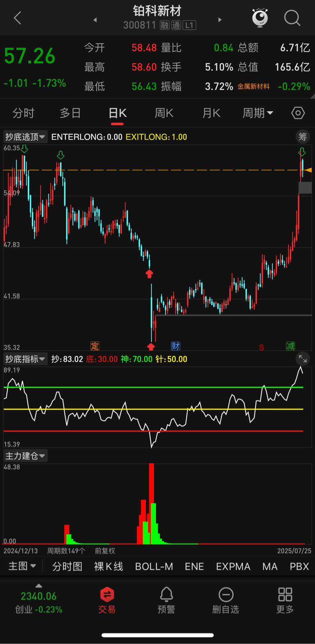Choose EXPMA indicator
The image size is (315, 644).
233,566
